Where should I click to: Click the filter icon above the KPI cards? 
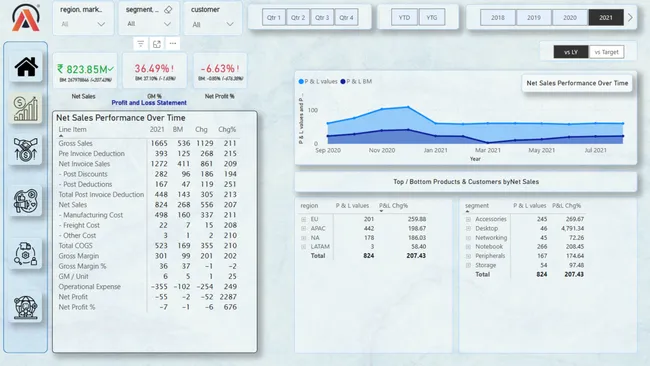(x=141, y=44)
